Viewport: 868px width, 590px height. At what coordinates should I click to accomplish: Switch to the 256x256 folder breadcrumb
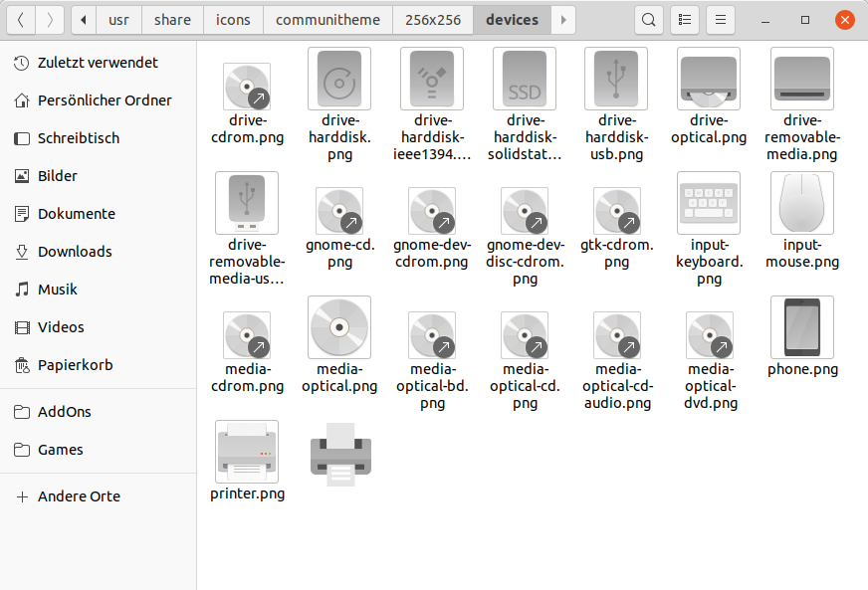point(432,19)
